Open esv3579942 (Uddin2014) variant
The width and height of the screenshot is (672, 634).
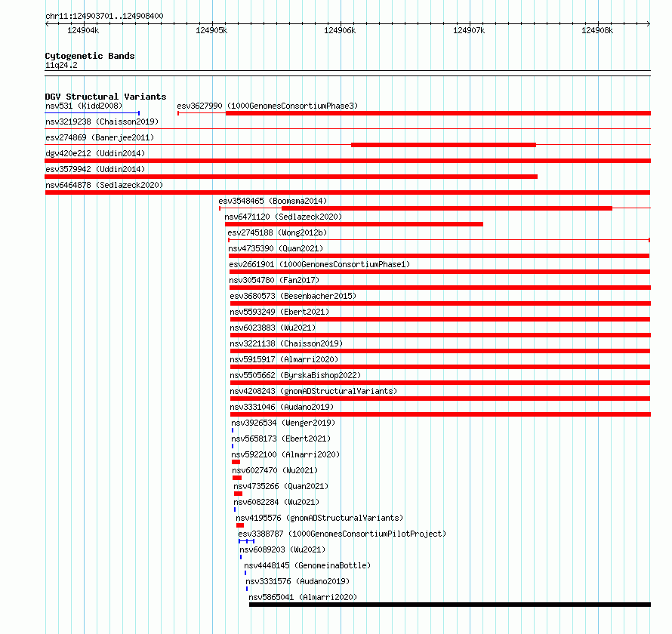(95, 169)
